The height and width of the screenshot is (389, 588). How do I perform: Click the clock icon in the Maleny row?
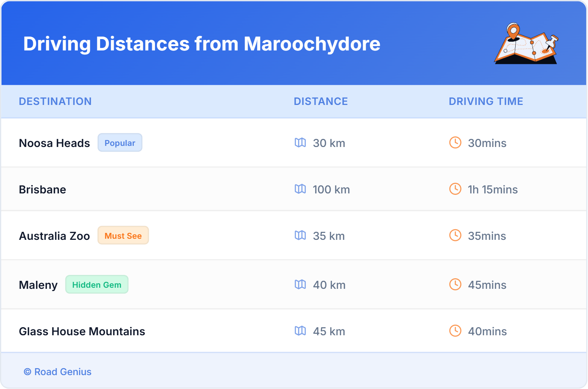pos(455,285)
